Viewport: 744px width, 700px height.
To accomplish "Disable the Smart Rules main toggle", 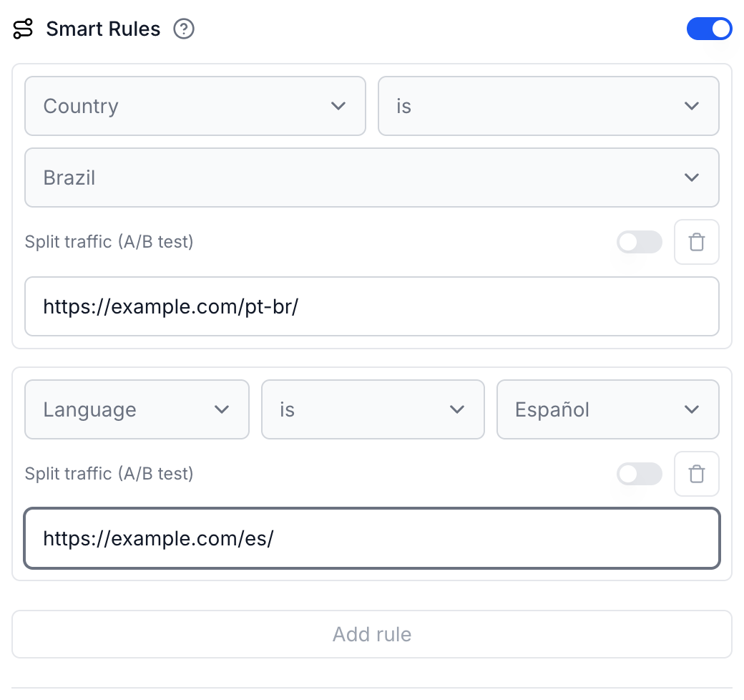I will click(x=710, y=29).
